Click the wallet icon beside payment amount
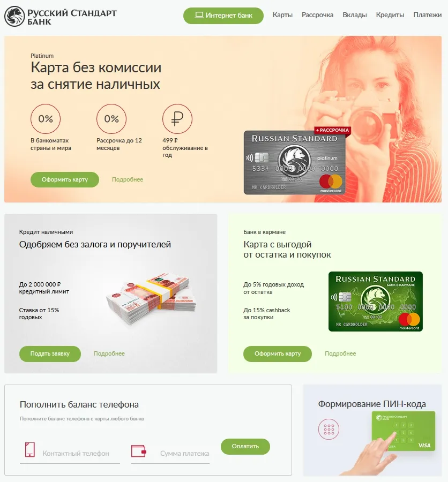 (x=138, y=451)
